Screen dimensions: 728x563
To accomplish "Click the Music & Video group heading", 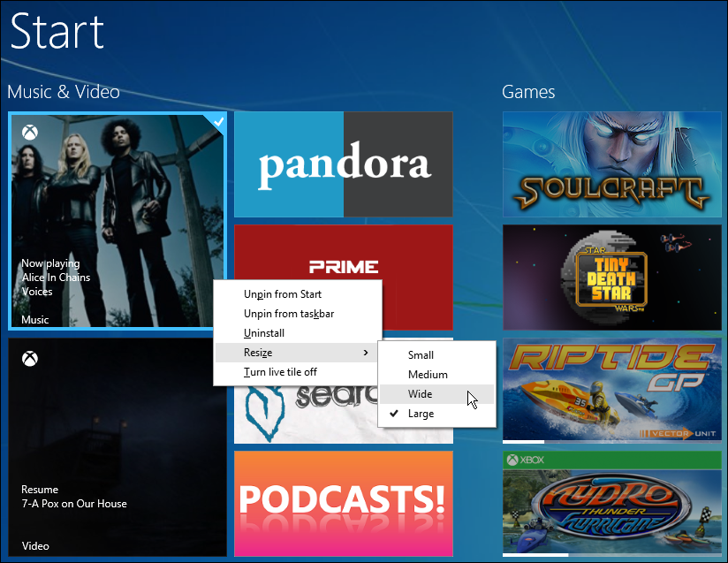I will 64,92.
